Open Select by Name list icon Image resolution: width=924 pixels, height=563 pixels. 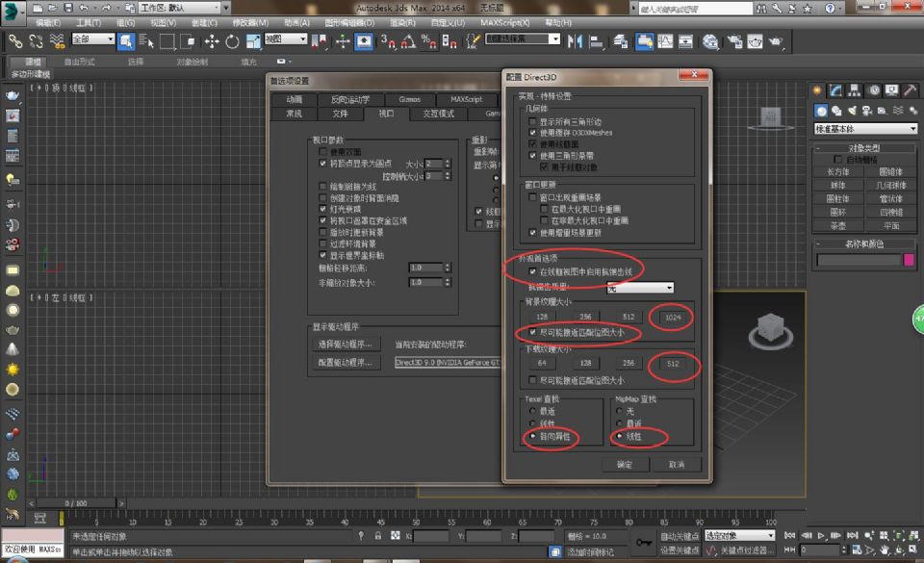[146, 41]
